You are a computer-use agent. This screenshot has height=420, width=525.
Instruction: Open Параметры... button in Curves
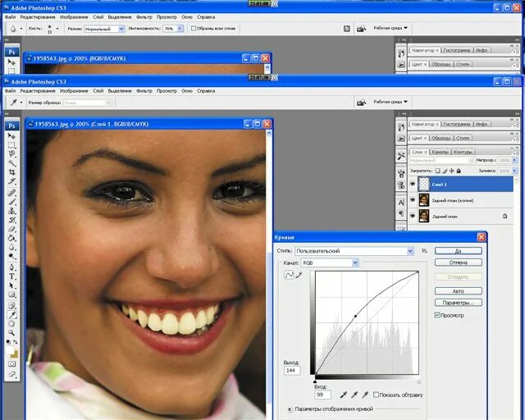[458, 303]
